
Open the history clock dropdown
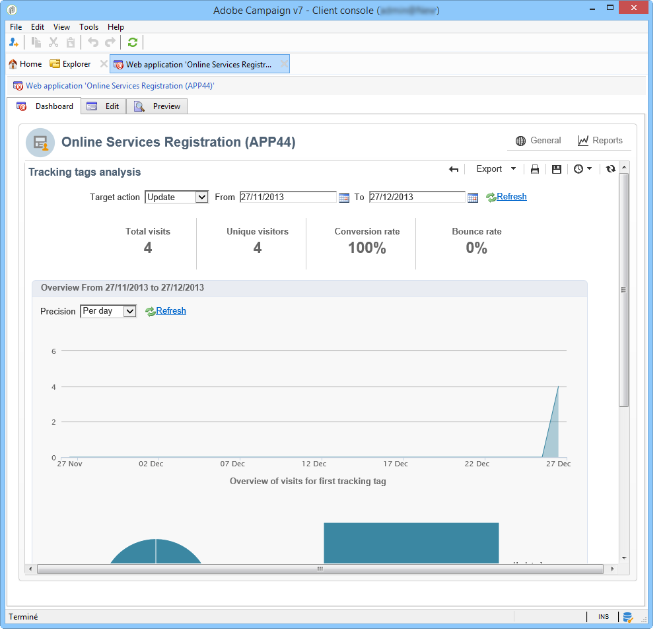point(582,169)
